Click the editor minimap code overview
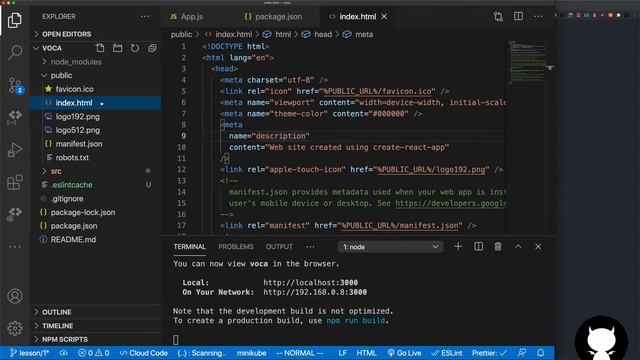This screenshot has height=360, width=640. pos(527,62)
